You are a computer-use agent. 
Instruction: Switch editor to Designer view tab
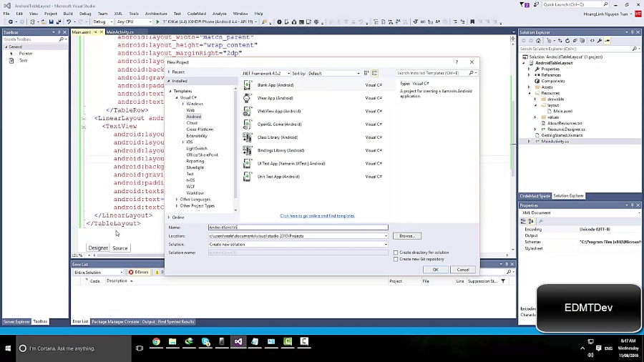tap(98, 248)
